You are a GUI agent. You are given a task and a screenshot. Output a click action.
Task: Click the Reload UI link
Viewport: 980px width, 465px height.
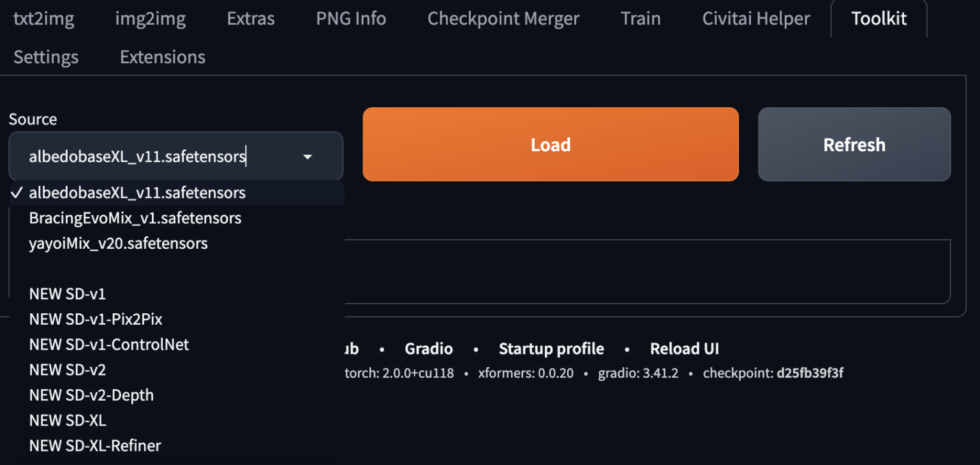684,349
